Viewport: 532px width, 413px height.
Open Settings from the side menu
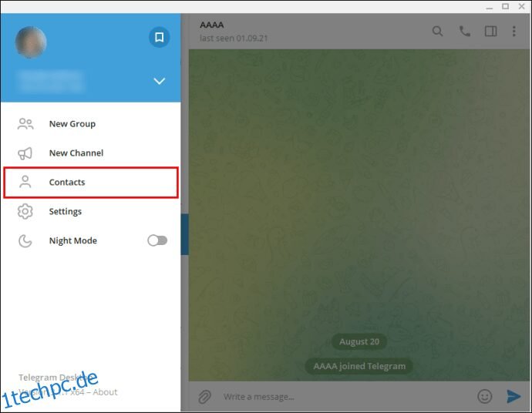point(90,211)
